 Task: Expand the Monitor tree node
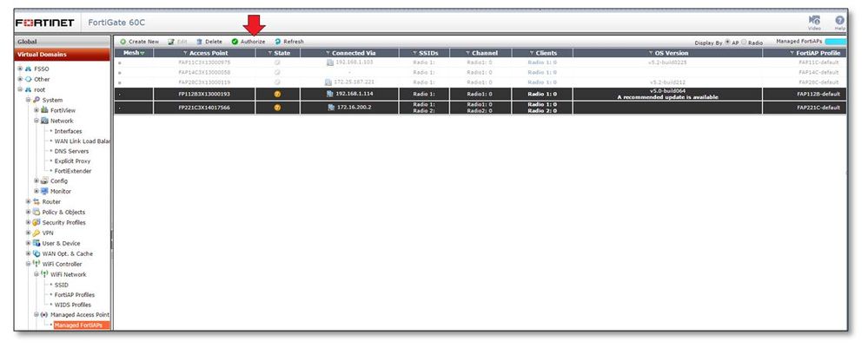(x=36, y=192)
